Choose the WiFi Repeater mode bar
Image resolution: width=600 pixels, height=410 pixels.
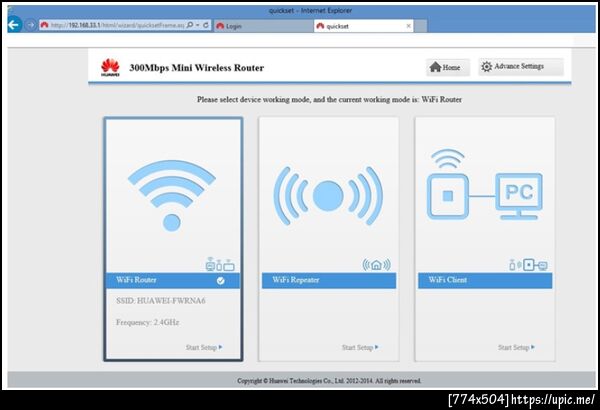click(x=329, y=280)
